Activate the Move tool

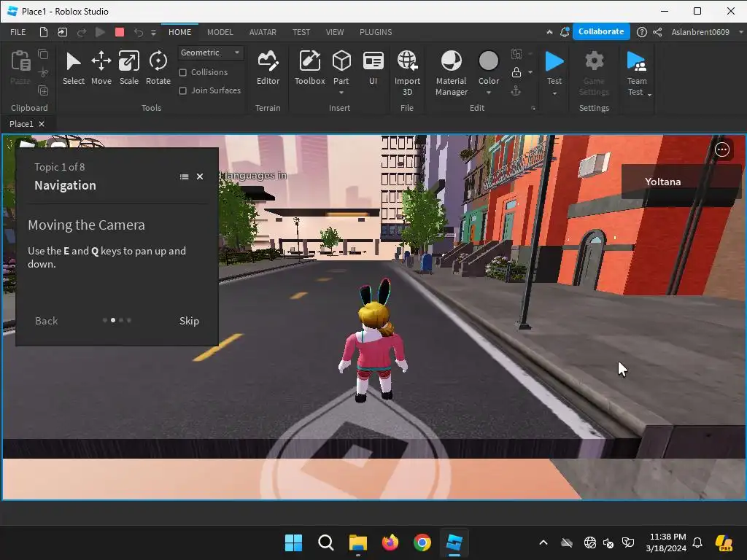tap(101, 68)
